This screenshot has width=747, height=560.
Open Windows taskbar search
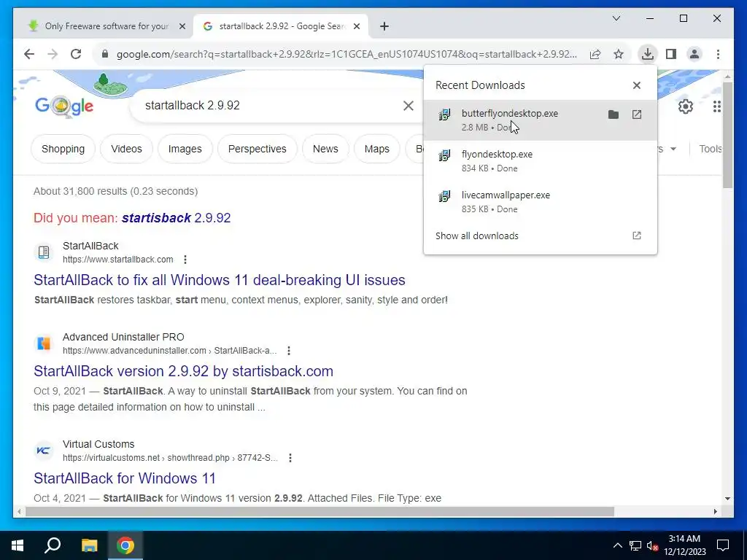pyautogui.click(x=53, y=545)
